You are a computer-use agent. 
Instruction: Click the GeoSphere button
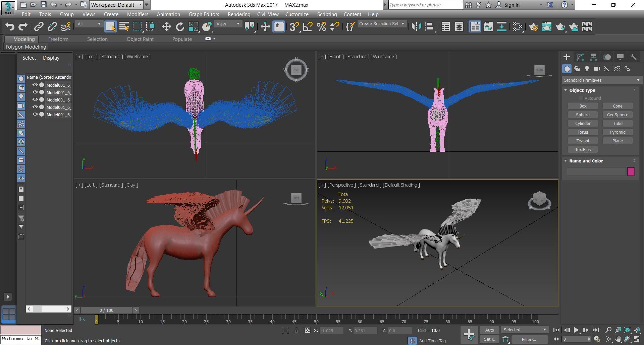618,115
